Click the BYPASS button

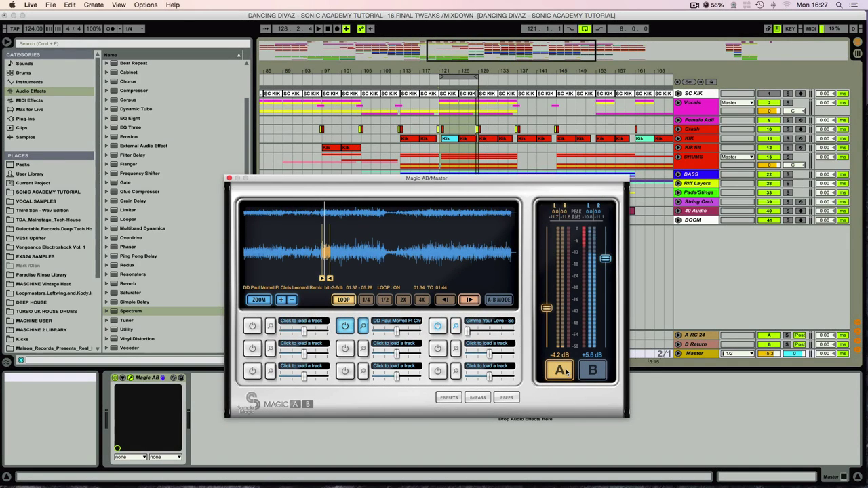[x=477, y=397]
